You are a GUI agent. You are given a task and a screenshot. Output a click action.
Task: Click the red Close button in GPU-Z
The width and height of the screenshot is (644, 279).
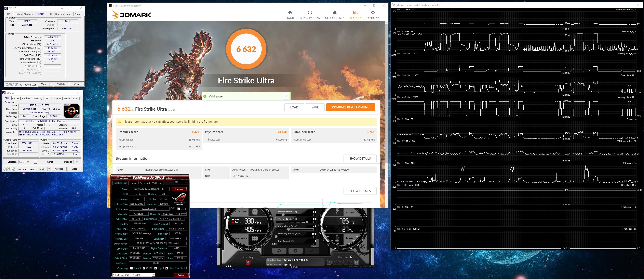(181, 275)
